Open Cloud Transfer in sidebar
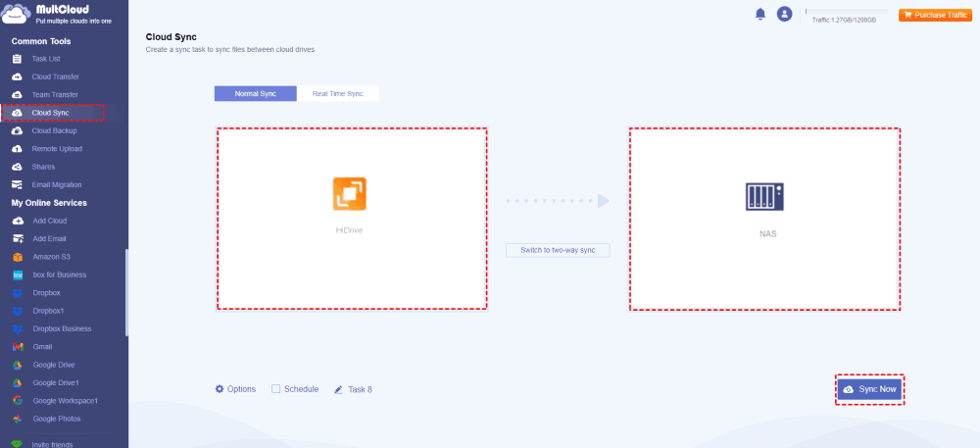The height and width of the screenshot is (448, 980). 56,76
